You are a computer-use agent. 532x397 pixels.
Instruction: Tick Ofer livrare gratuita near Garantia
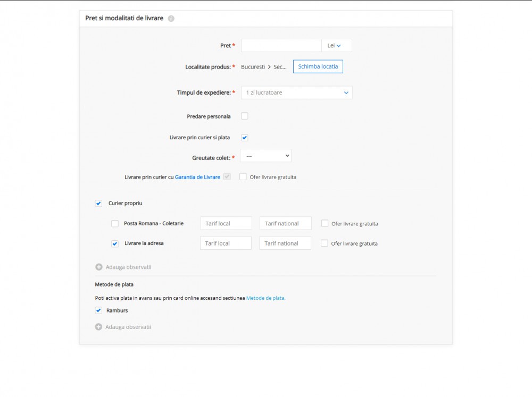[243, 176]
